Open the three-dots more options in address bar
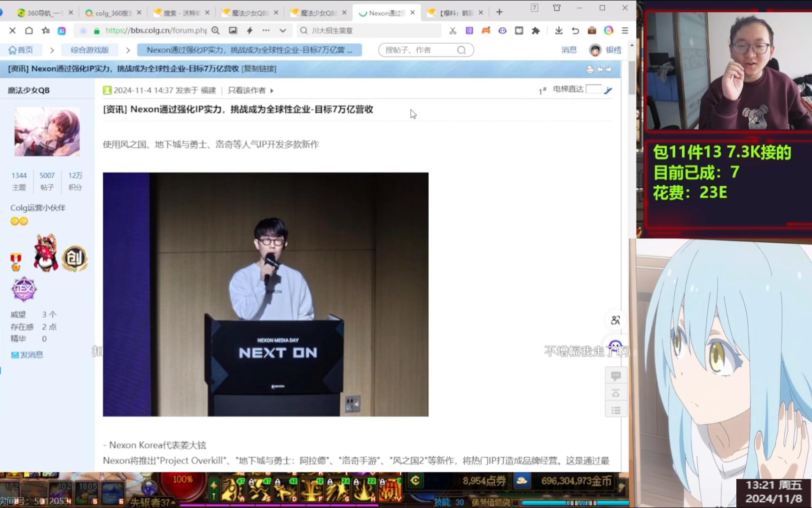The width and height of the screenshot is (812, 508). click(x=266, y=31)
